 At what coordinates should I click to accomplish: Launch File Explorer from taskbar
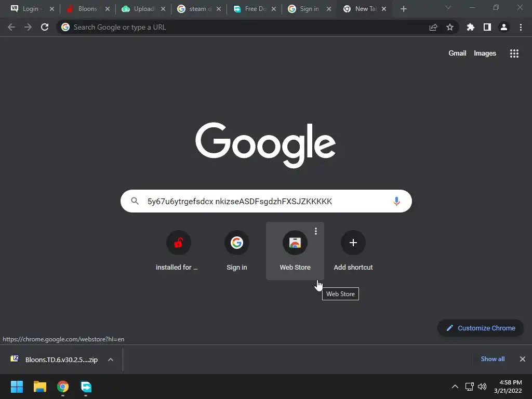pyautogui.click(x=39, y=387)
